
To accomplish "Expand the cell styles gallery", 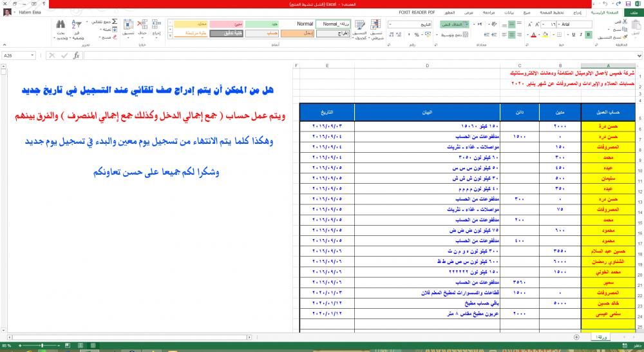I will (x=170, y=36).
